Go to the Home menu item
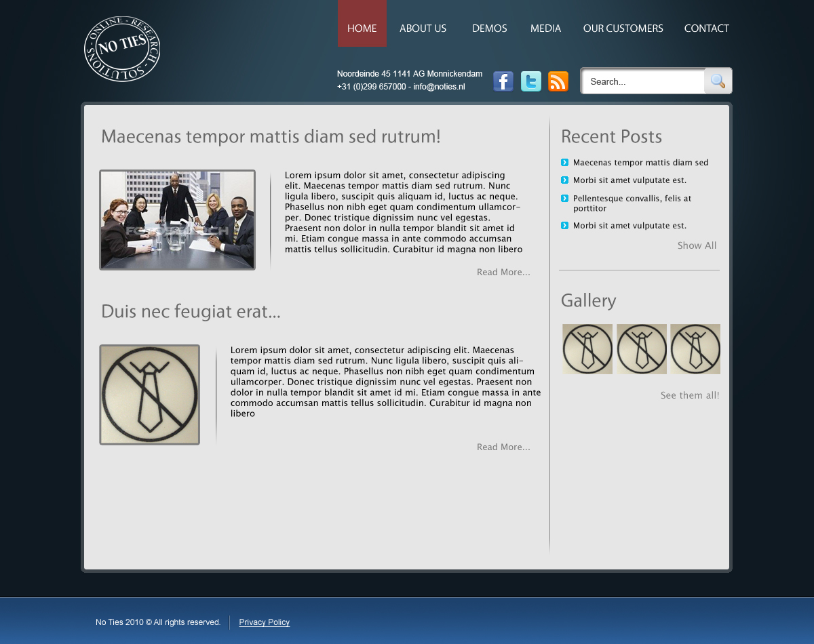Image resolution: width=814 pixels, height=644 pixels. [x=362, y=24]
